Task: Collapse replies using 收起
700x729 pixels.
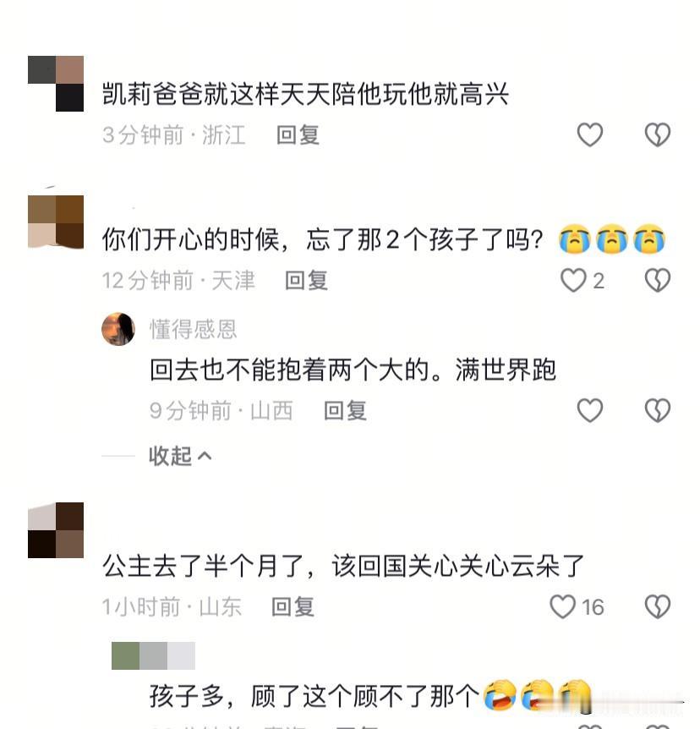Action: (180, 456)
